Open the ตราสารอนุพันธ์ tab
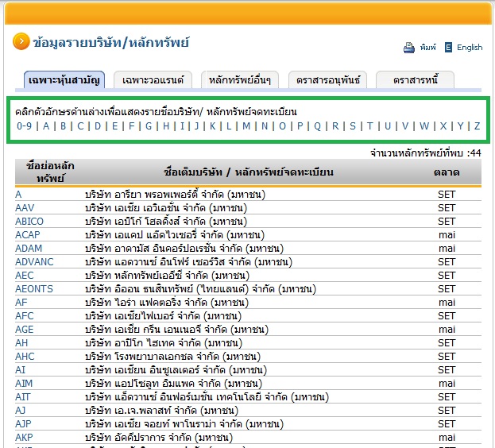The image size is (495, 448). (327, 79)
